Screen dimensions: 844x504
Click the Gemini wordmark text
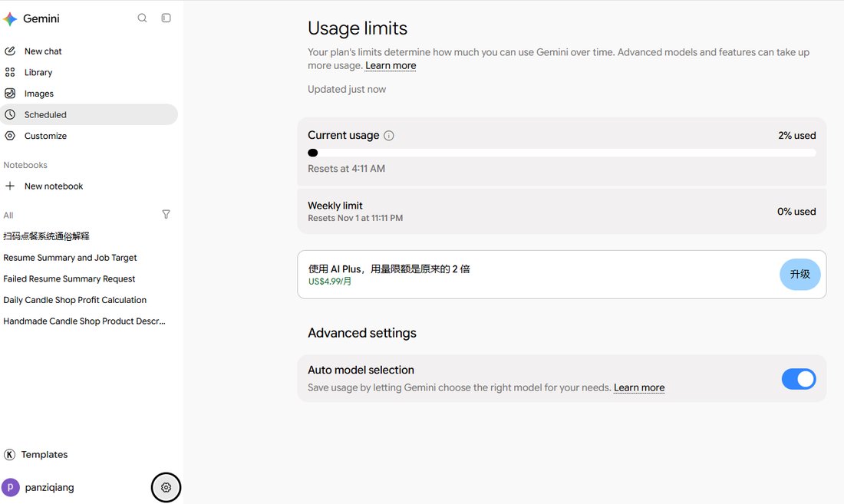(x=41, y=19)
